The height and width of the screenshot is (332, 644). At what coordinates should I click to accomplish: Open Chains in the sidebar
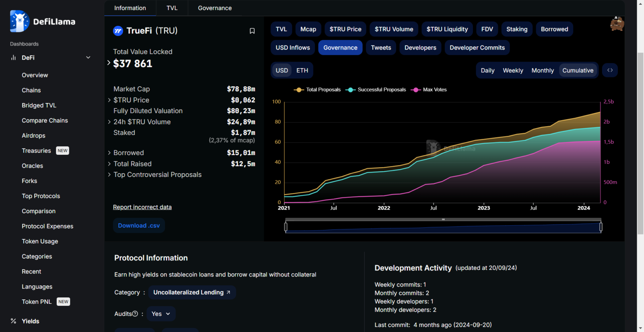31,90
